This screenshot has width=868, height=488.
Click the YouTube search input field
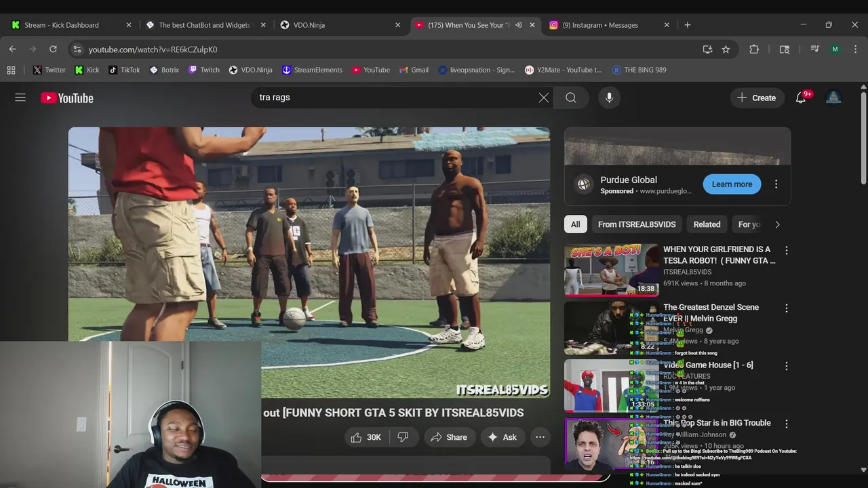click(393, 98)
